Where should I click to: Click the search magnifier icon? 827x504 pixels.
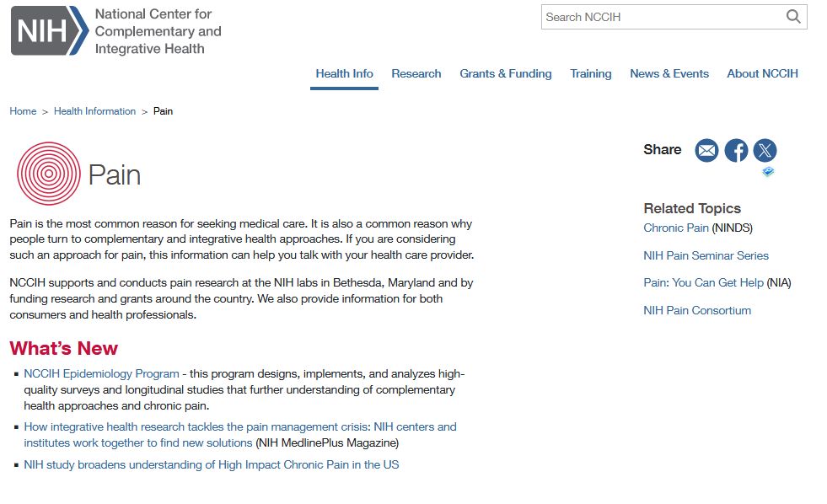[793, 17]
